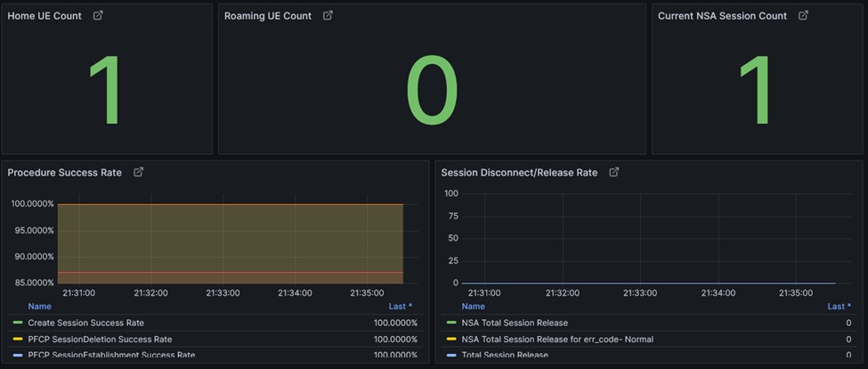Open external link icon beside Roaming UE Count

328,16
